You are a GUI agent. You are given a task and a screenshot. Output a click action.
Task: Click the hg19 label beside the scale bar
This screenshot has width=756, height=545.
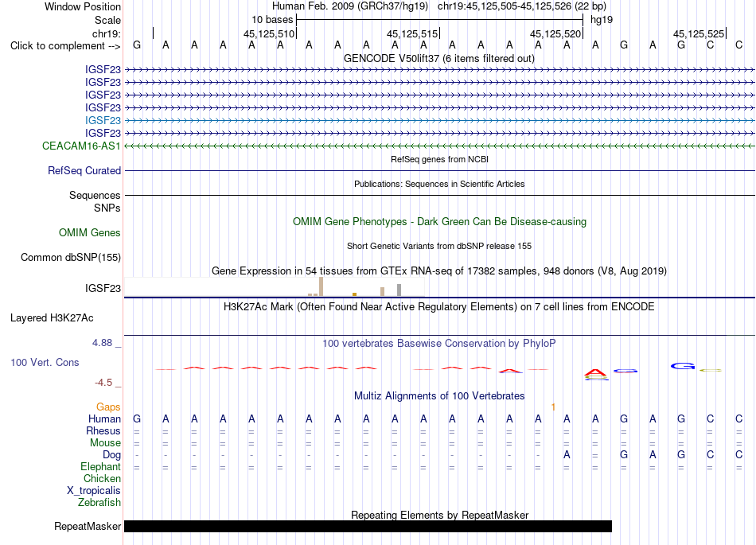click(x=602, y=20)
